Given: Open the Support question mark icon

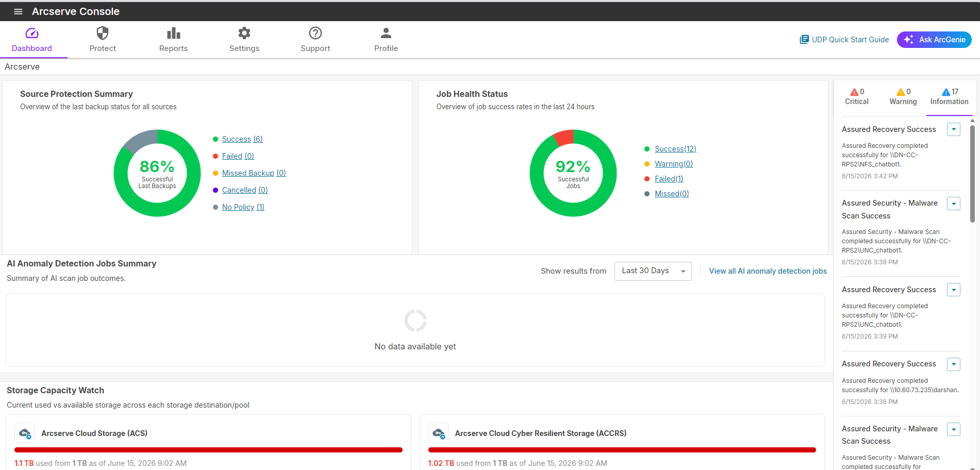Looking at the screenshot, I should tap(315, 33).
